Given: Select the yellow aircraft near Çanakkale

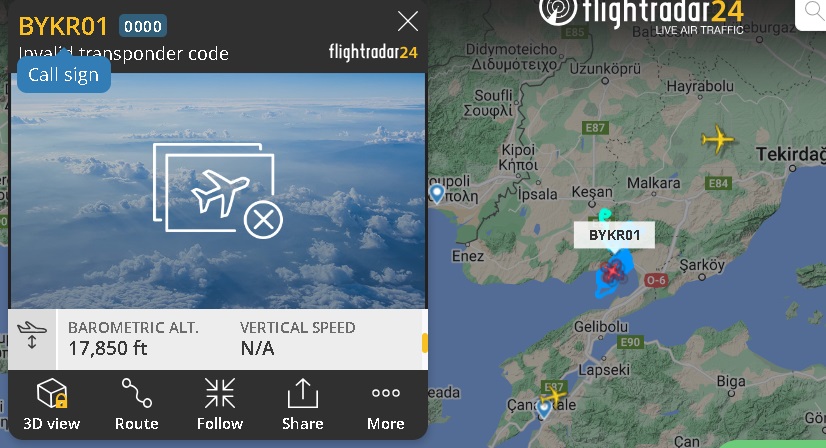Looking at the screenshot, I should click(554, 393).
